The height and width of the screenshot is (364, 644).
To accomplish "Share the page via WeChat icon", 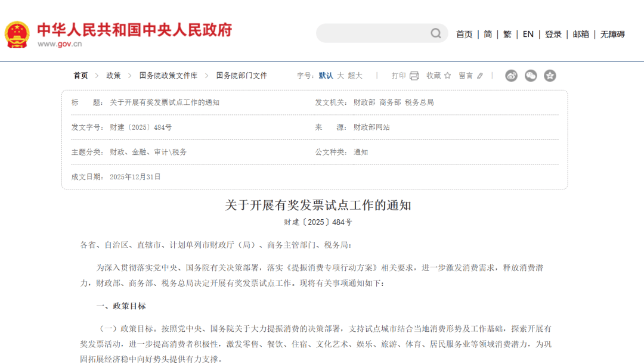I will click(531, 76).
